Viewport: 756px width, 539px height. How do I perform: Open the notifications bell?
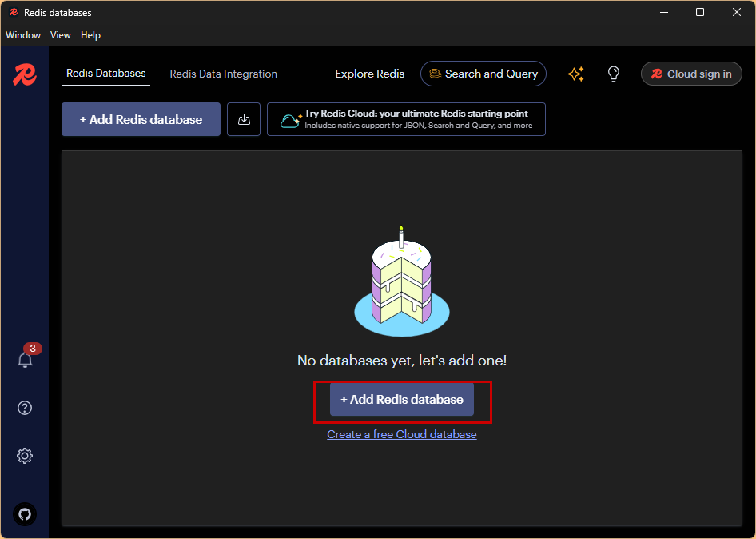coord(25,360)
